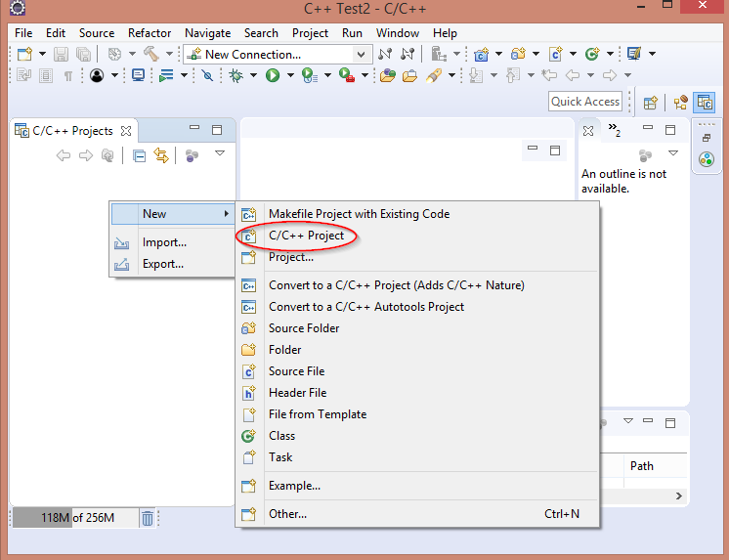Close the C/C++ Projects view tab
This screenshot has height=560, width=729.
[125, 130]
